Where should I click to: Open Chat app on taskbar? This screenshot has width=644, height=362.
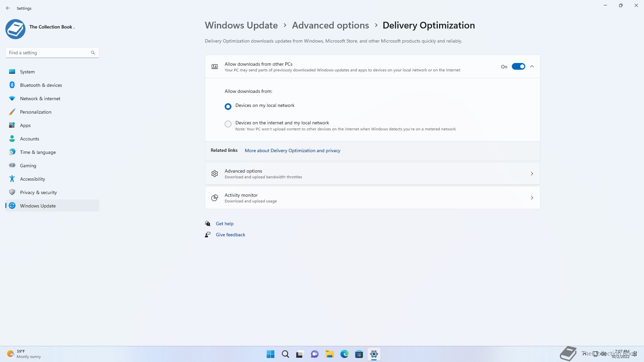coord(315,354)
